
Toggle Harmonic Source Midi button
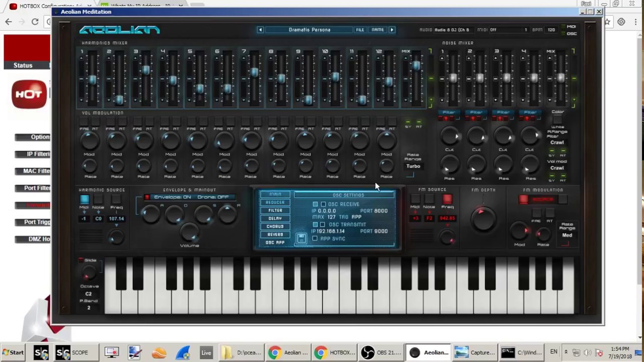tap(84, 200)
